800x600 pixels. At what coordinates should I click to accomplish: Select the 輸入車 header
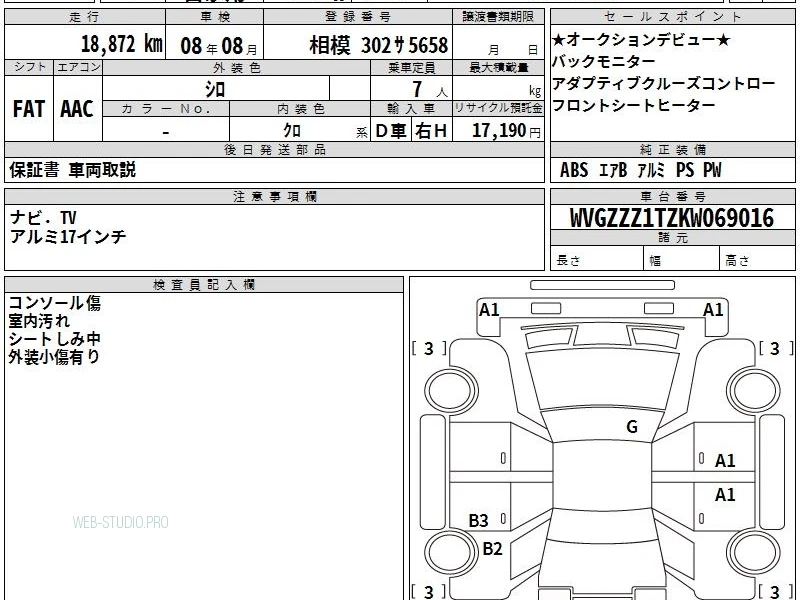point(412,109)
